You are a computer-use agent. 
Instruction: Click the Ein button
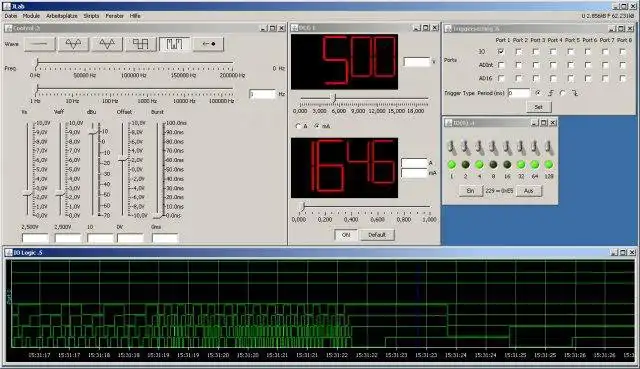coord(470,191)
